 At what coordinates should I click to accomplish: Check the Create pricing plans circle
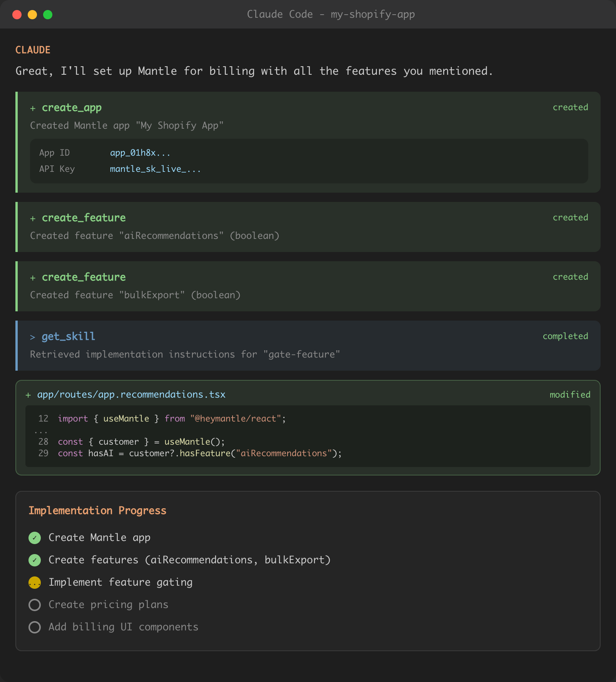(x=35, y=605)
